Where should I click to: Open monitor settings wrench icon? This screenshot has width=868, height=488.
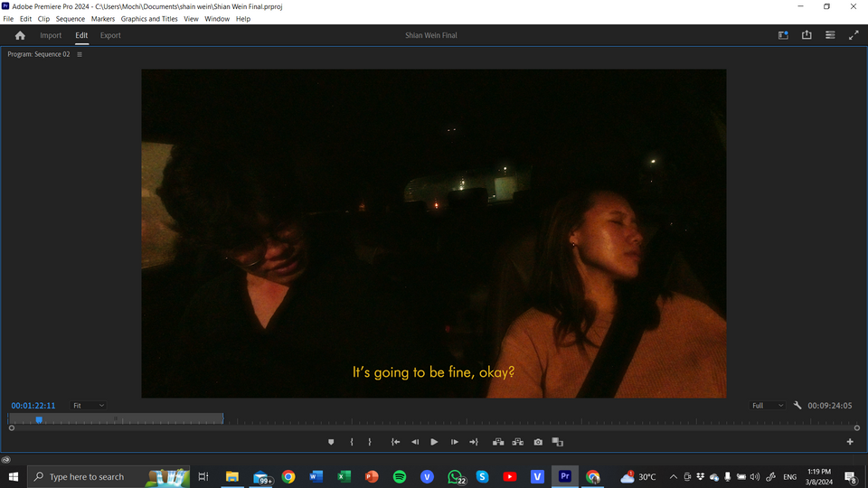797,406
